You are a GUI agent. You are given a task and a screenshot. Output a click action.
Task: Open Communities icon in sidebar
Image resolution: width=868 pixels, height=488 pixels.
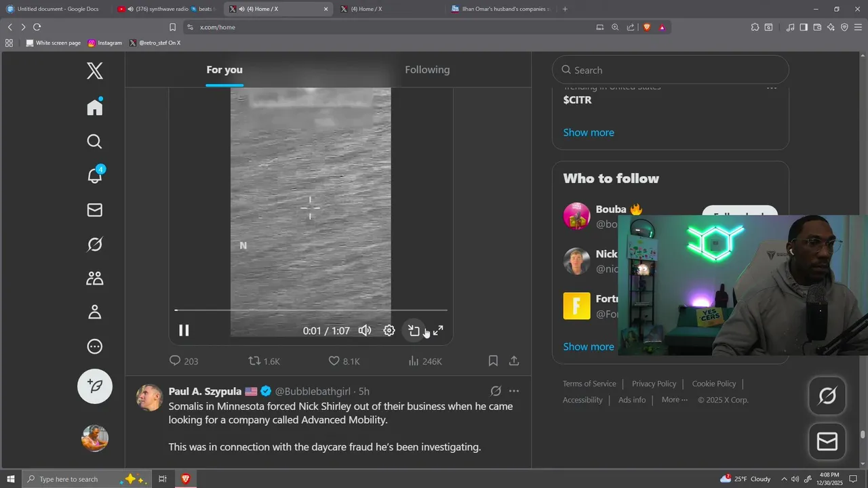click(x=95, y=278)
